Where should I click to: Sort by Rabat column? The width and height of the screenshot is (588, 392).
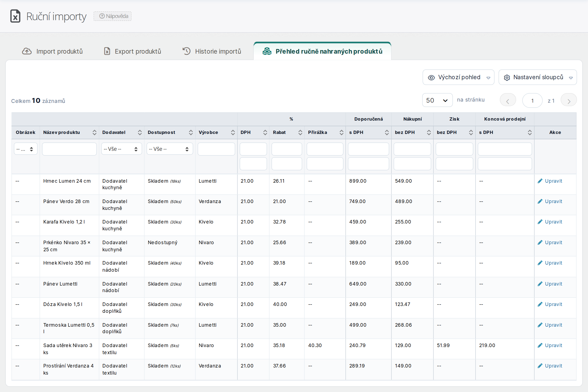300,133
